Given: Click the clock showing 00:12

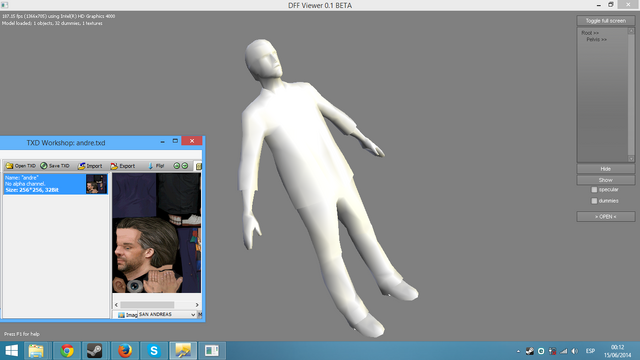Looking at the screenshot, I should coord(618,347).
